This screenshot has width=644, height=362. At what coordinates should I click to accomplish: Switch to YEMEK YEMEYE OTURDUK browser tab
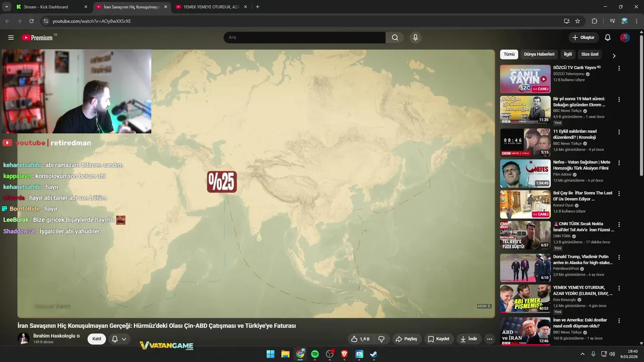pyautogui.click(x=211, y=7)
